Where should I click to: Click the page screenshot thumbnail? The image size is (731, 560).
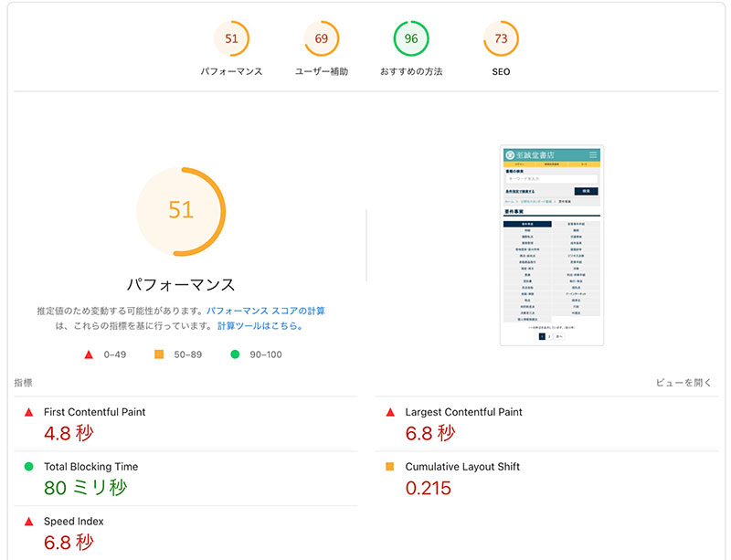point(552,245)
